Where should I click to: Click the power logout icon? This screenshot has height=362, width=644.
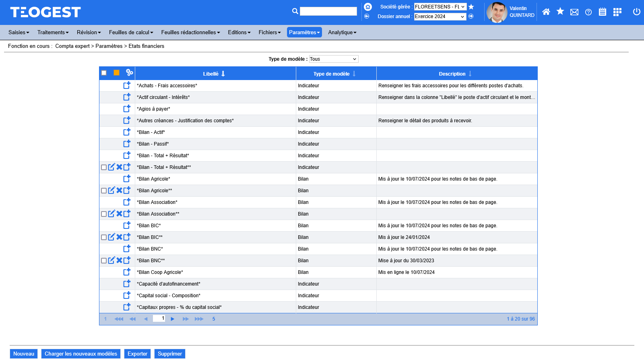click(636, 12)
